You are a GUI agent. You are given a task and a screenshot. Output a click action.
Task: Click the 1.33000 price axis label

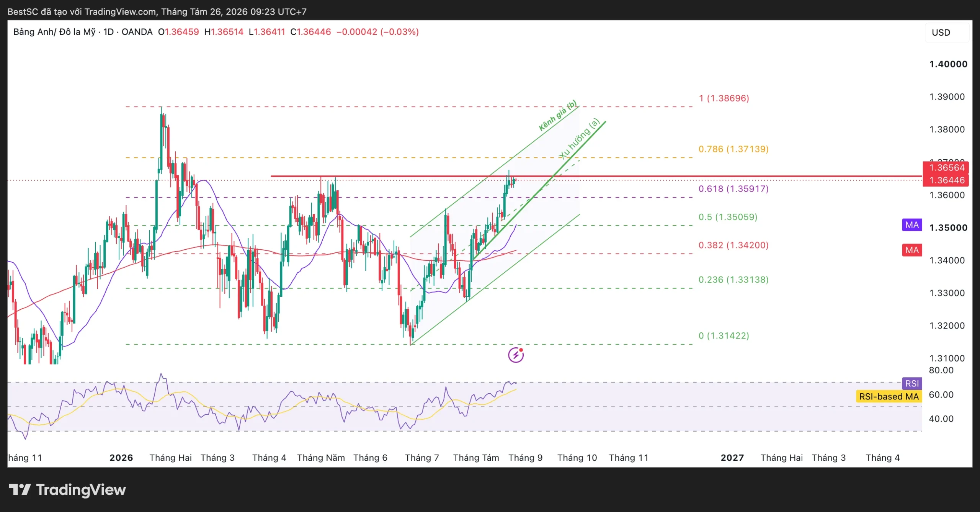[x=947, y=293]
